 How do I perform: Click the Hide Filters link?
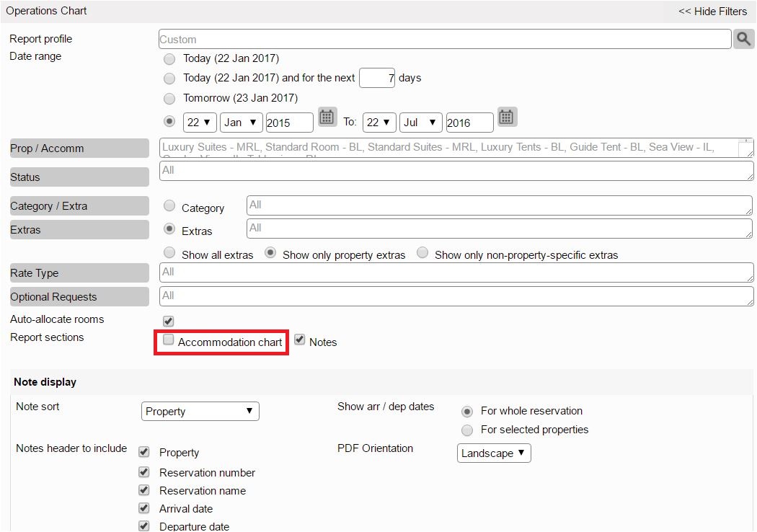click(712, 12)
